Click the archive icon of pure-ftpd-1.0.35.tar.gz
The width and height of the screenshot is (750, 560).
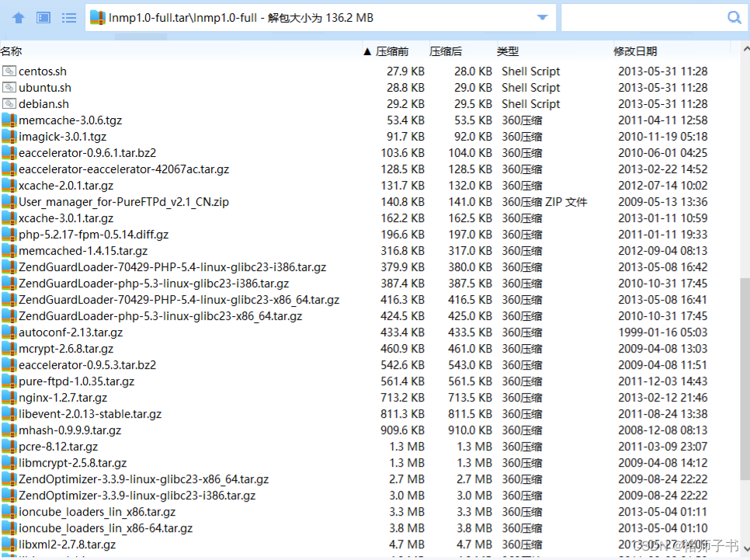tap(9, 381)
